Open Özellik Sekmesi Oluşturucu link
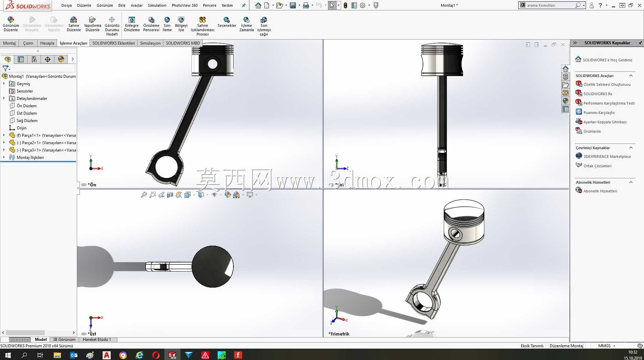The image size is (644, 360). point(607,84)
